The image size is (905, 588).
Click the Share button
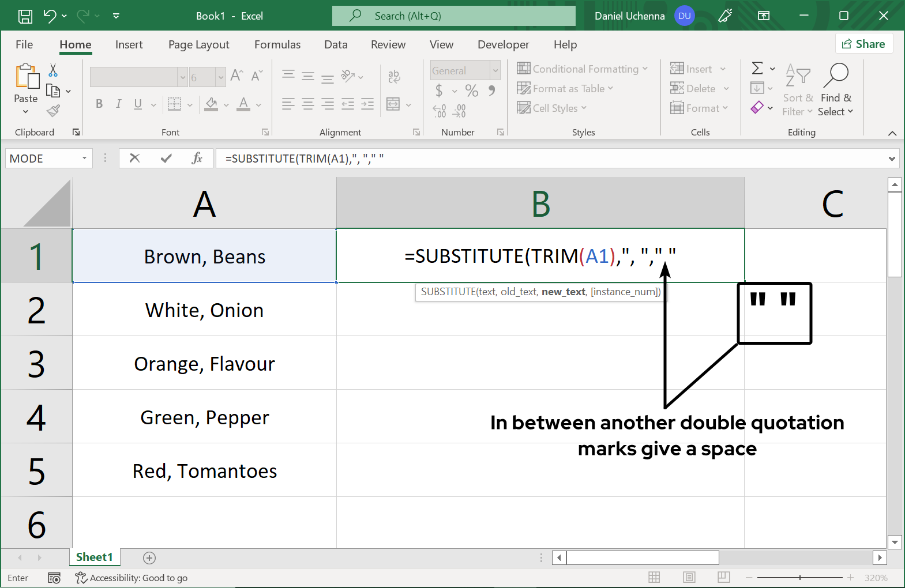(863, 44)
